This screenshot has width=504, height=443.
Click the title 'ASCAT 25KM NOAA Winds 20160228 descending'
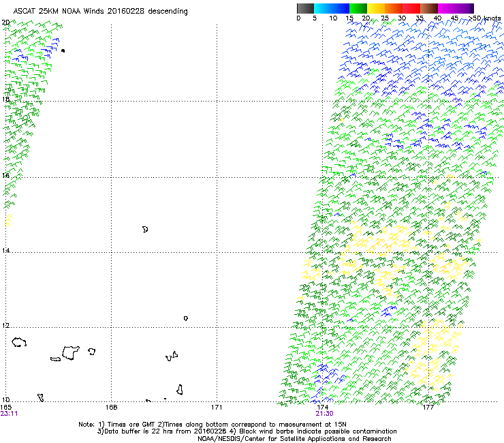100,11
